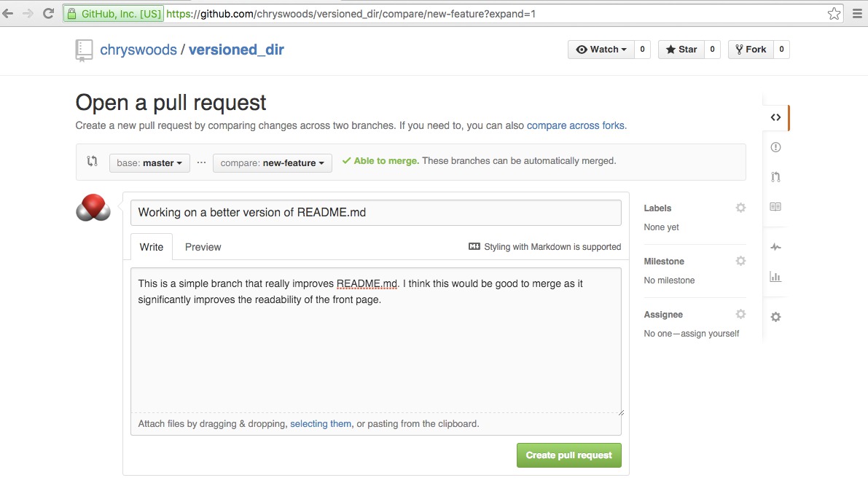Open Styling with Markdown is supported link
The width and height of the screenshot is (868, 483).
click(552, 247)
